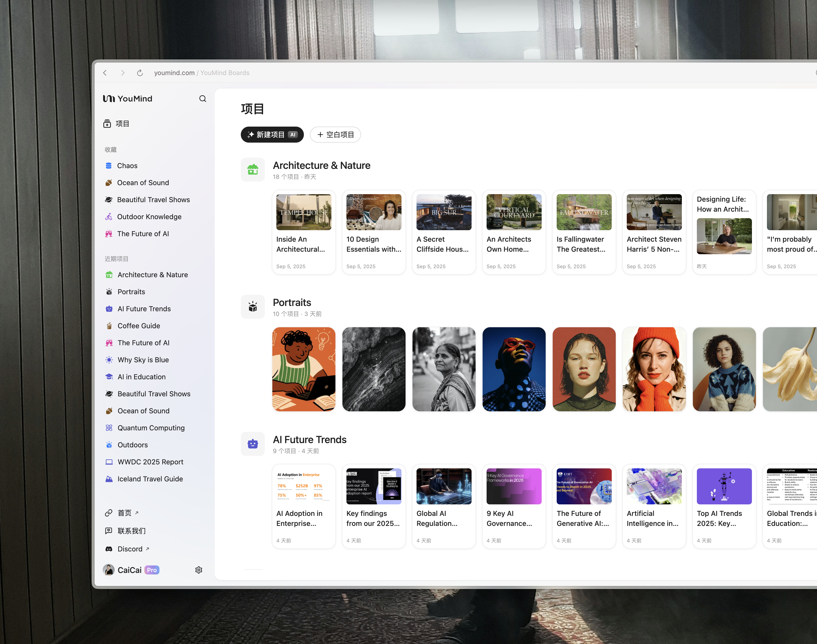
Task: Open settings gear next to CaiCai
Action: point(199,570)
